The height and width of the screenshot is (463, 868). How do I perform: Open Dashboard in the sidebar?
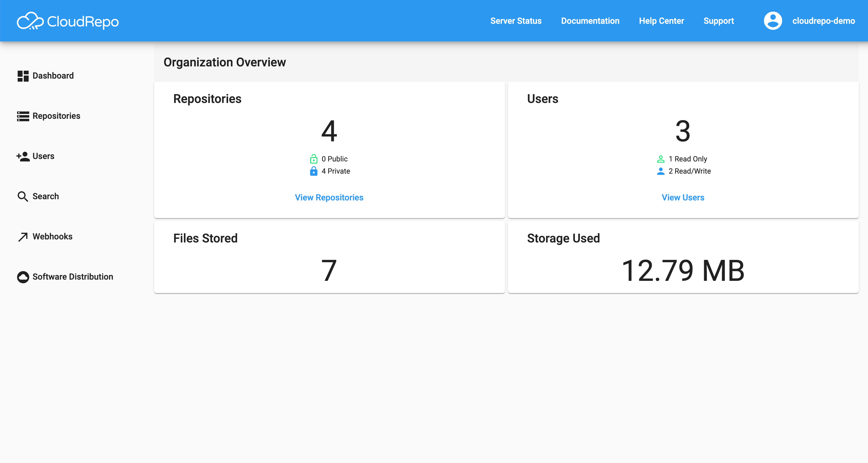click(x=45, y=76)
